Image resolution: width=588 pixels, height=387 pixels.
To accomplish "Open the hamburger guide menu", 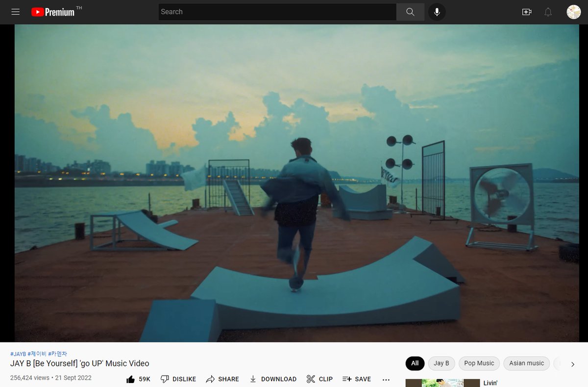I will [x=16, y=12].
